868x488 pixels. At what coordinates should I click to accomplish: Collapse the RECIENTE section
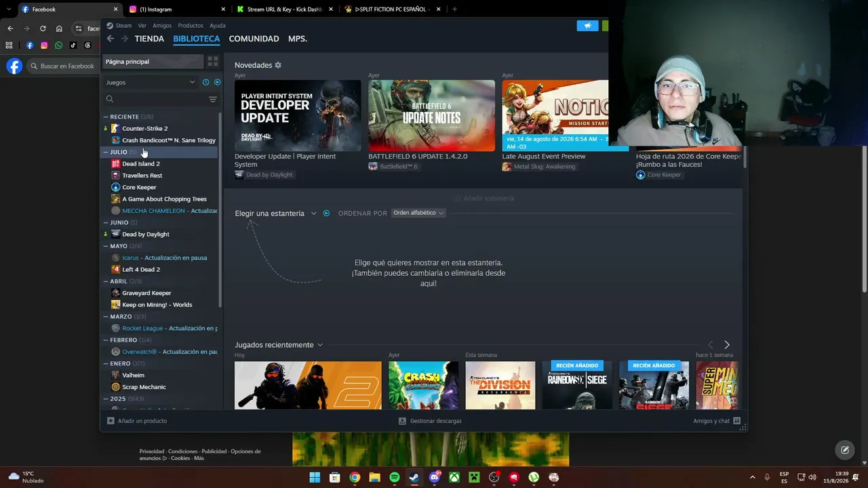106,117
